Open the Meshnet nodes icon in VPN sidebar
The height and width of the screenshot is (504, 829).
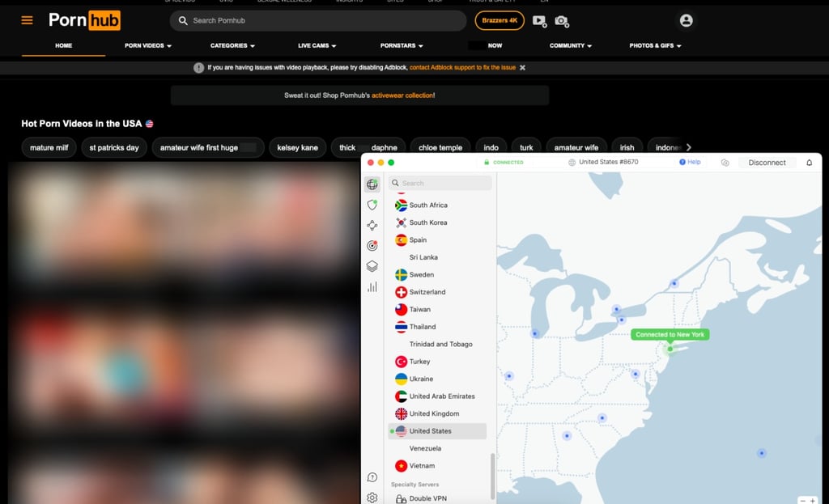(372, 225)
